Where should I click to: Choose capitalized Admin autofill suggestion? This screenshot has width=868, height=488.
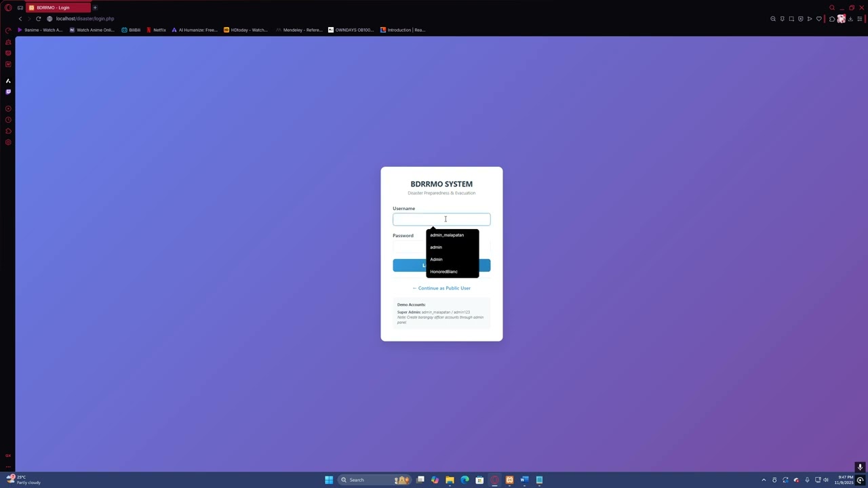(x=452, y=260)
